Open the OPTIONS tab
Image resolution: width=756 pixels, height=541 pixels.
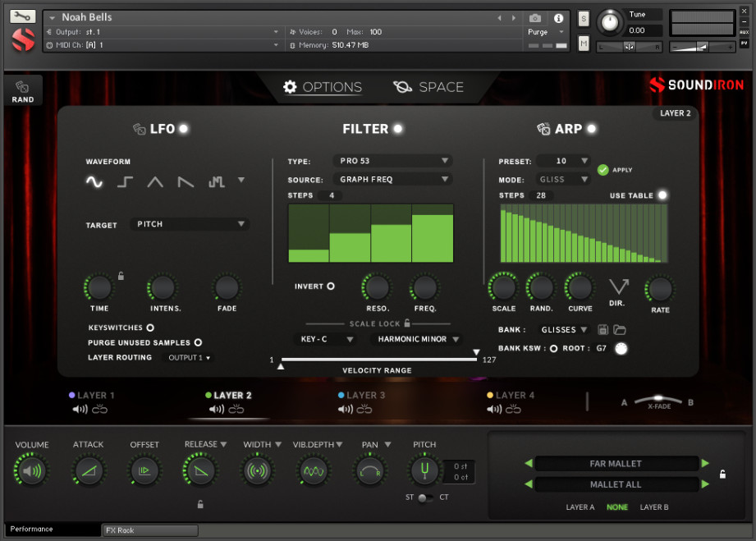pos(322,87)
